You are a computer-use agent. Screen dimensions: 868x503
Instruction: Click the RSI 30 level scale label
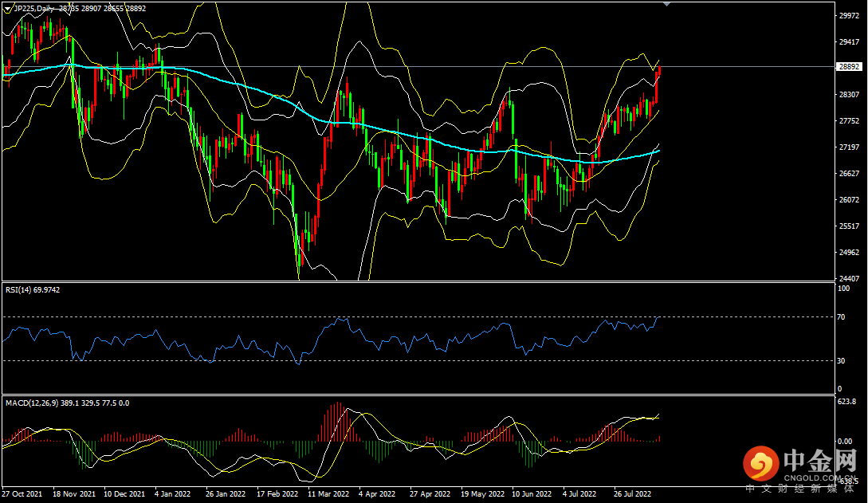842,360
